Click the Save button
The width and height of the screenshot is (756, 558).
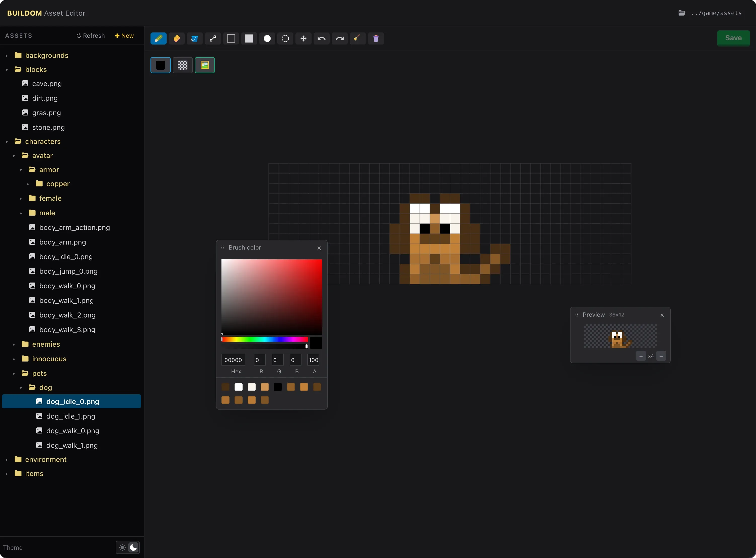(x=733, y=38)
